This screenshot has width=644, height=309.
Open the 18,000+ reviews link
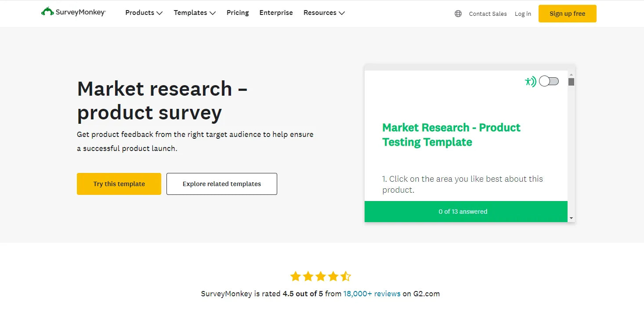click(x=372, y=294)
